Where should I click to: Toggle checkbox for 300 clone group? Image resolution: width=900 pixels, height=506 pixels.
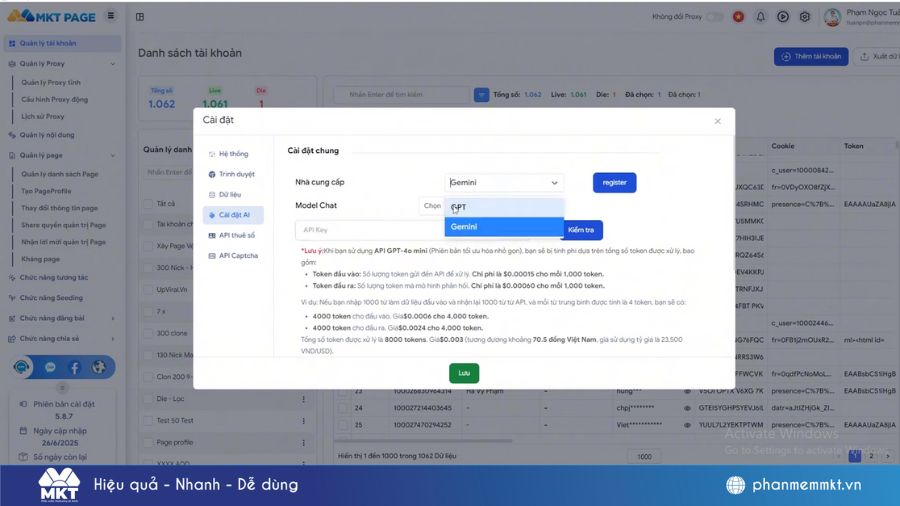148,333
